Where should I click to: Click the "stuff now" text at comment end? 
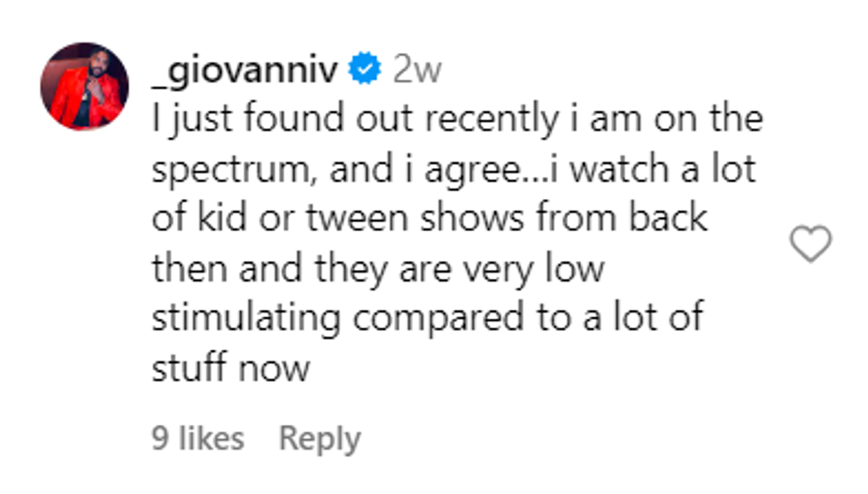pos(230,367)
